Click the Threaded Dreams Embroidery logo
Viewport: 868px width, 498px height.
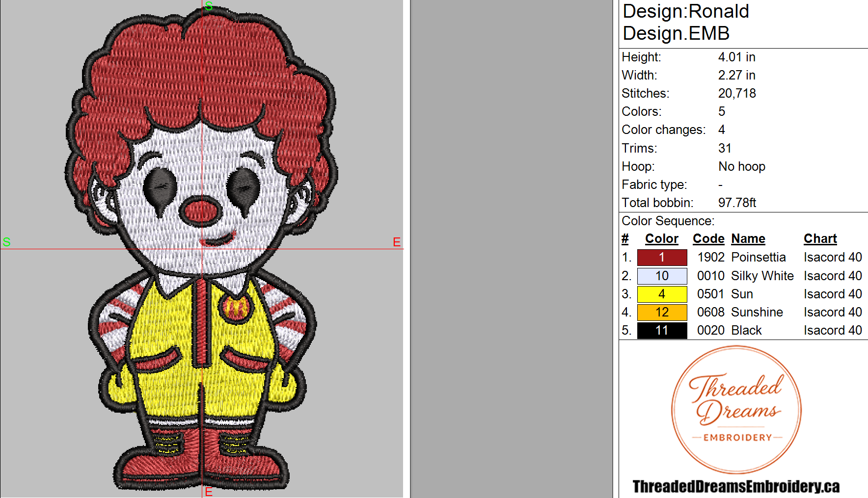pos(736,410)
